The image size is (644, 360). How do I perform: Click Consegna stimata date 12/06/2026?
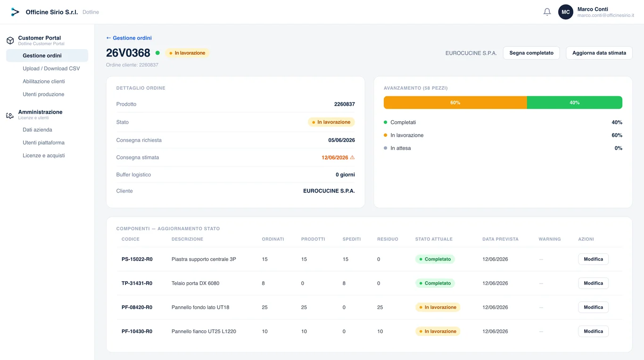click(335, 158)
